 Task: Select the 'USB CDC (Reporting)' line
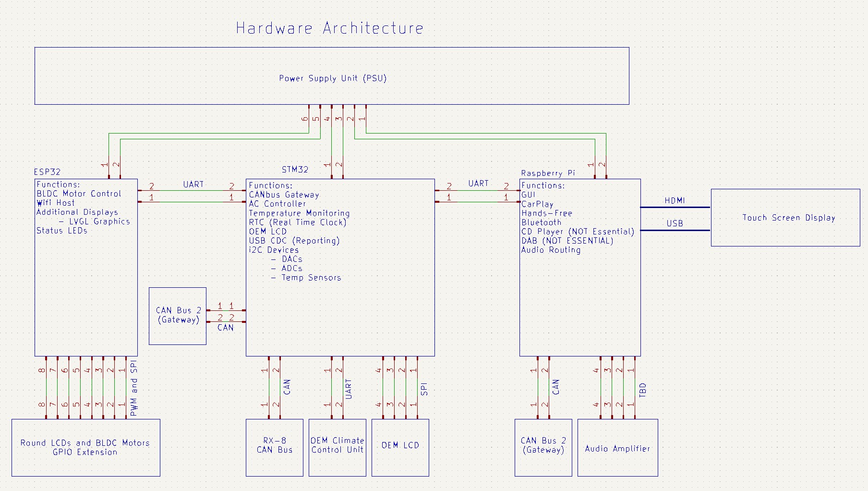point(294,240)
